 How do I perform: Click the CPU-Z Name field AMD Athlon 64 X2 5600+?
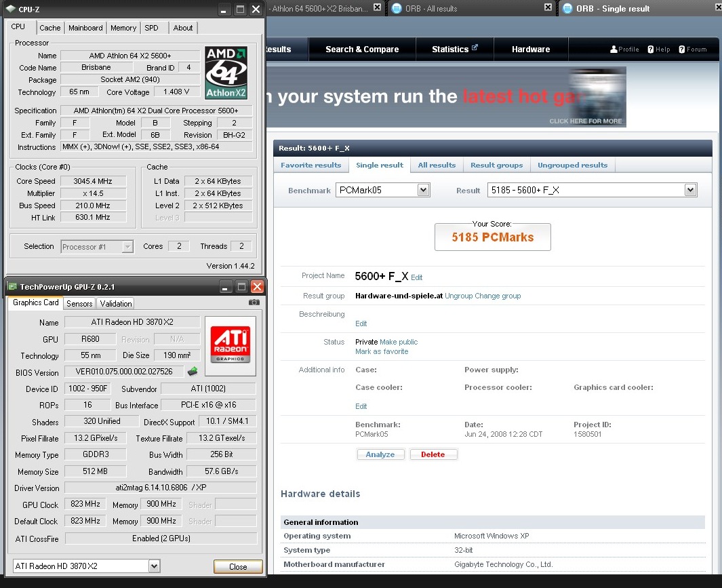pyautogui.click(x=130, y=56)
